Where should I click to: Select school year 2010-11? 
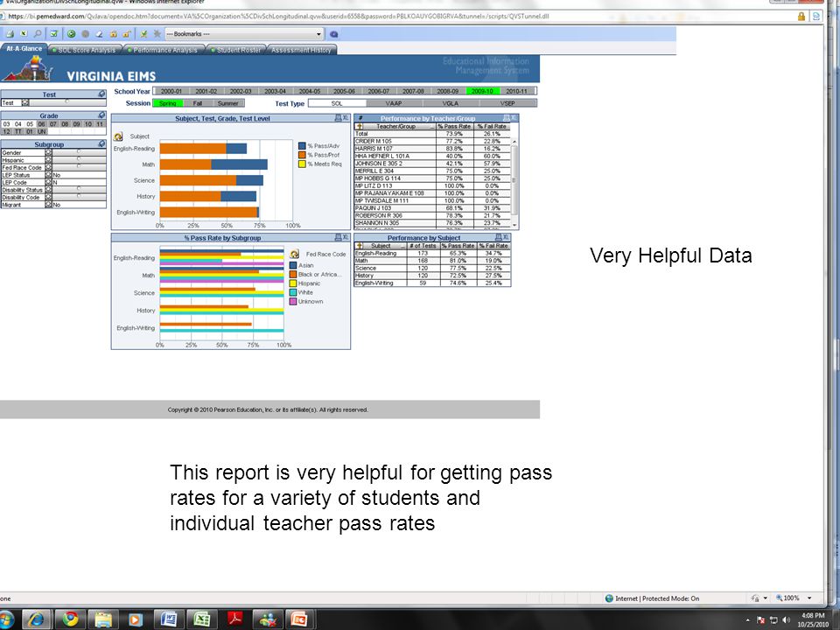516,92
